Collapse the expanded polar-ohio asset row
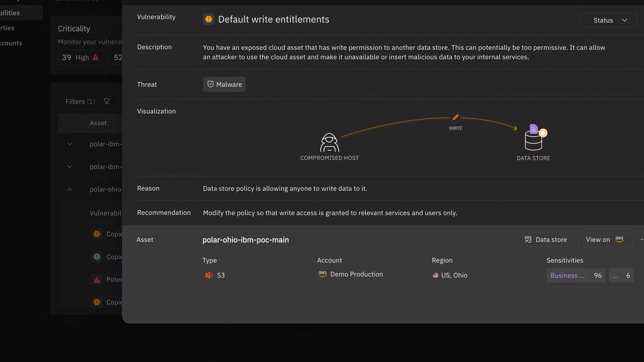This screenshot has height=362, width=644. pos(70,189)
